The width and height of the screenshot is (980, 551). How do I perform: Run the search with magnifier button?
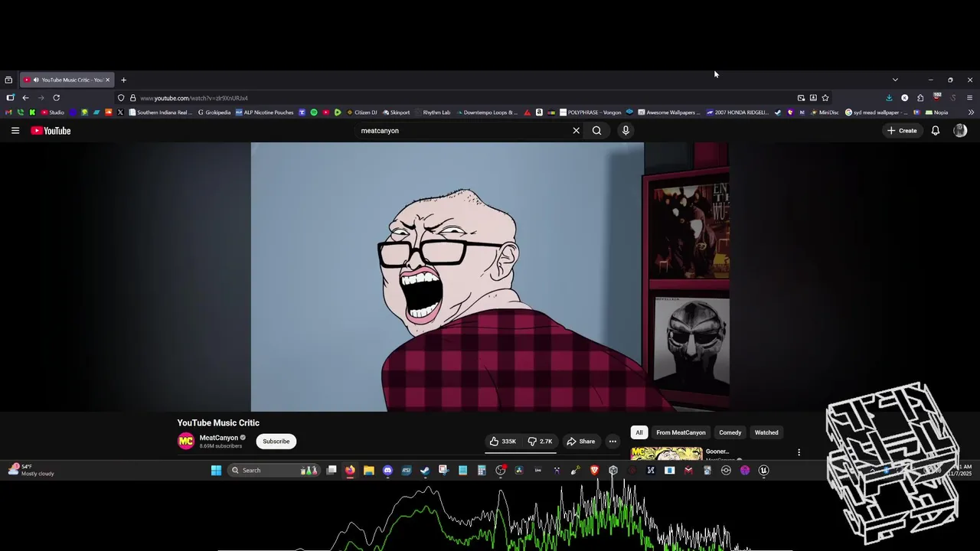[x=596, y=131]
